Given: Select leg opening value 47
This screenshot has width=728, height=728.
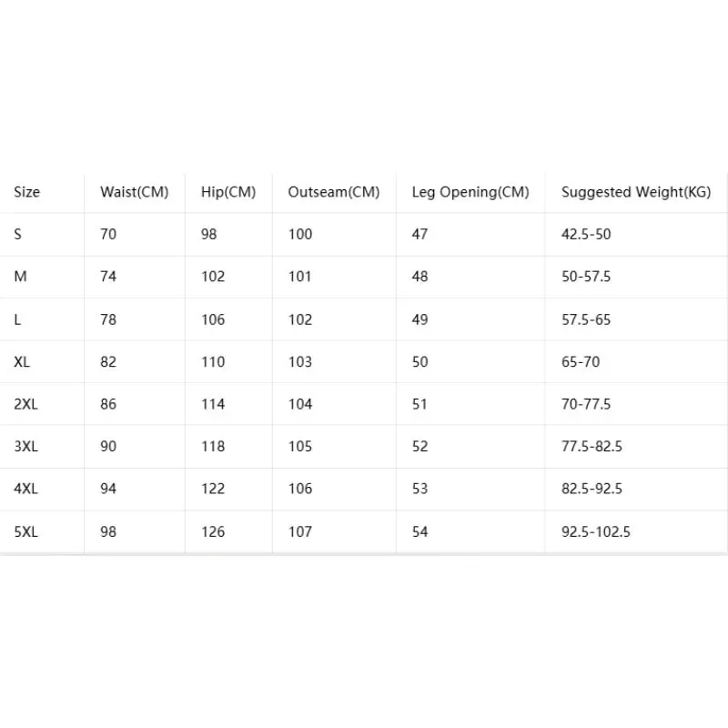Looking at the screenshot, I should click(x=420, y=234).
